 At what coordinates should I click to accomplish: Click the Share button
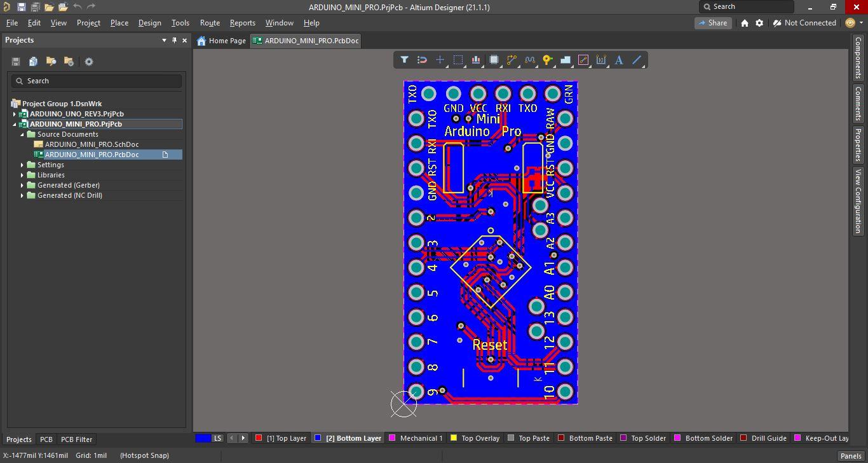(712, 23)
